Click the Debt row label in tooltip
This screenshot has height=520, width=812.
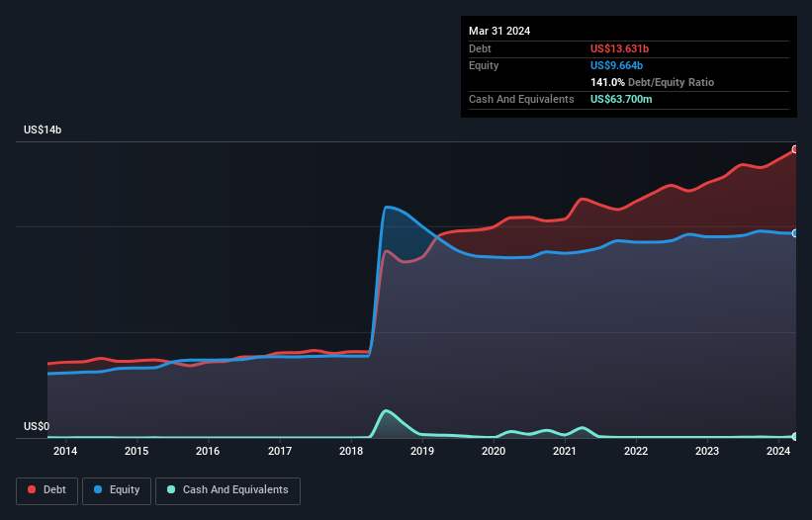click(480, 48)
